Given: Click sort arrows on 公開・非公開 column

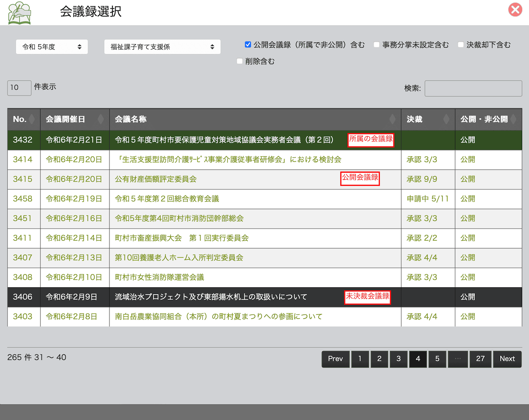Looking at the screenshot, I should coord(513,119).
